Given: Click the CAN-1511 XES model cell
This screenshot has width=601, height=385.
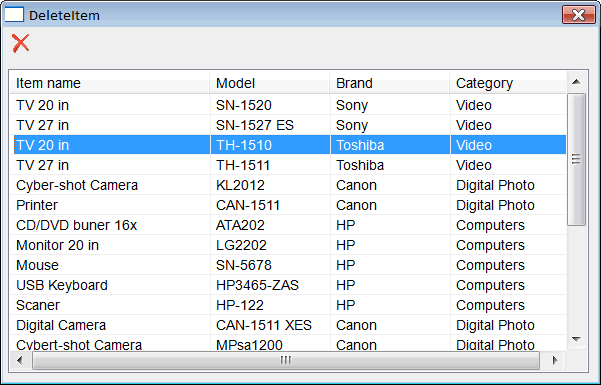Looking at the screenshot, I should pyautogui.click(x=270, y=325).
